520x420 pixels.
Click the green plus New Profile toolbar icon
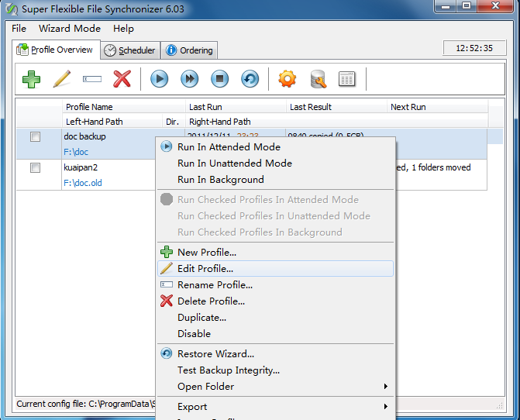click(x=32, y=79)
